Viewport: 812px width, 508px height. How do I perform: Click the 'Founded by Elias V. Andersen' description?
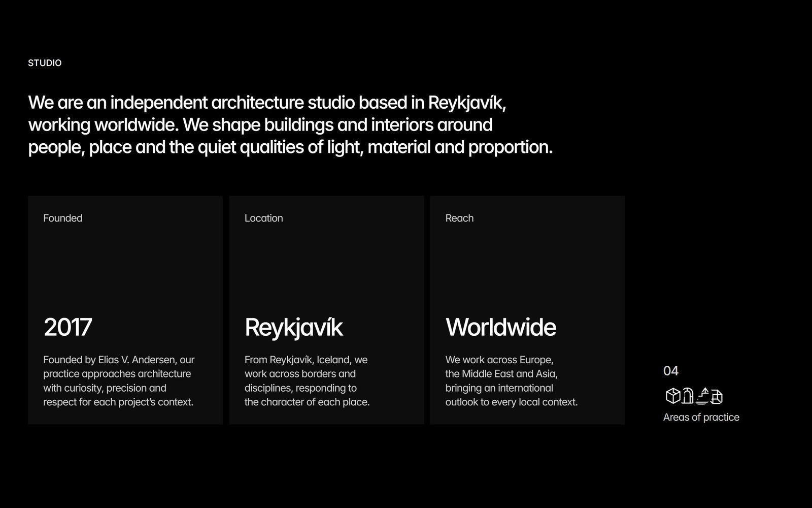[119, 381]
